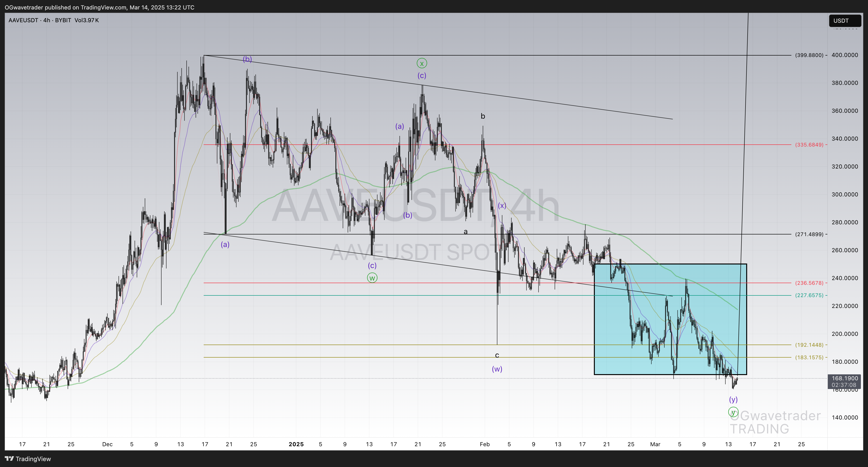Click the (271.4899) horizontal line label
The height and width of the screenshot is (467, 868).
[809, 234]
